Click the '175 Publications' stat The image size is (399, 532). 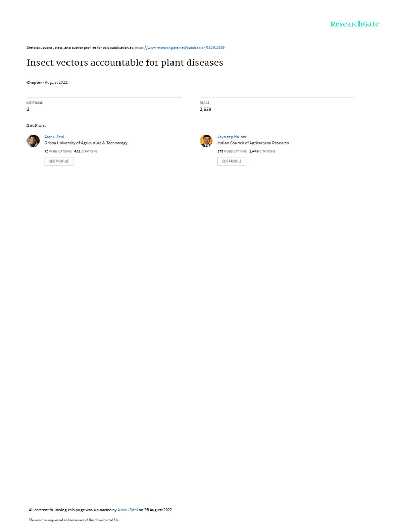click(x=232, y=151)
